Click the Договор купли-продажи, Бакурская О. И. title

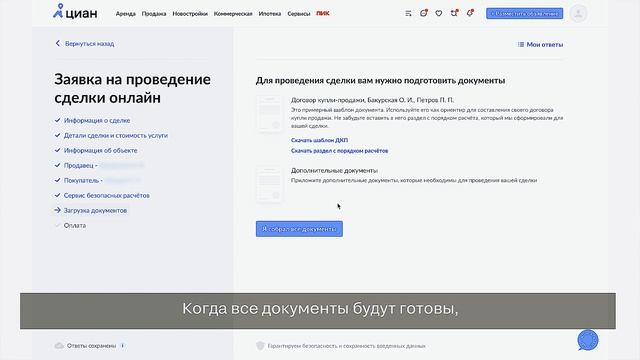click(x=372, y=100)
